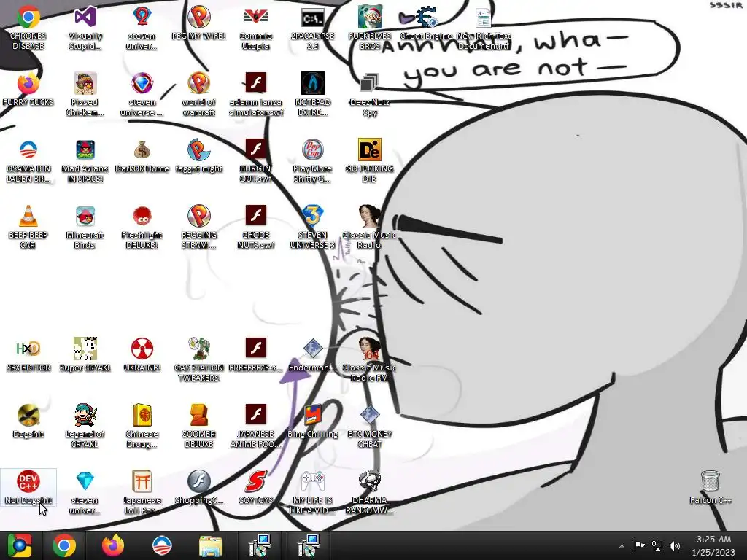Open the volume speaker tray icon
This screenshot has height=560, width=747.
pyautogui.click(x=675, y=545)
